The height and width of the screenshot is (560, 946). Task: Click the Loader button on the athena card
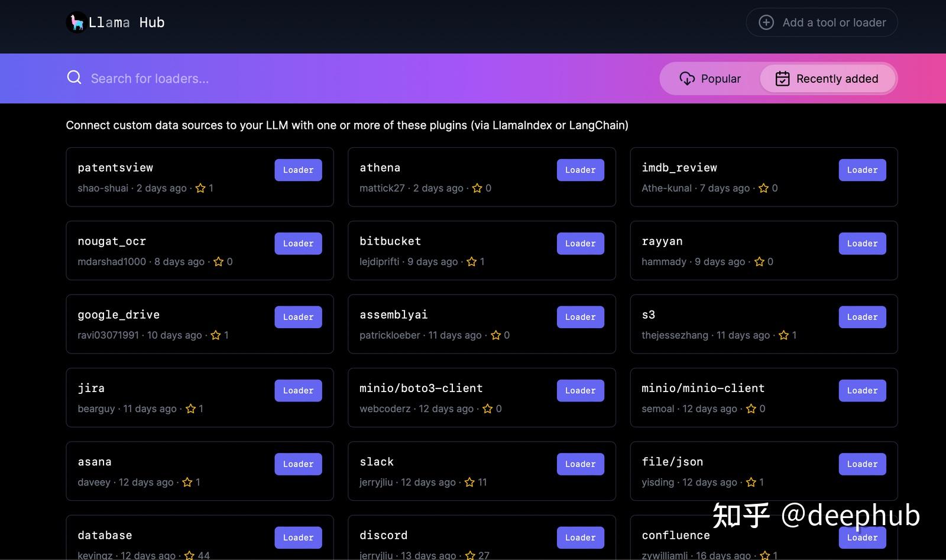[x=580, y=170]
